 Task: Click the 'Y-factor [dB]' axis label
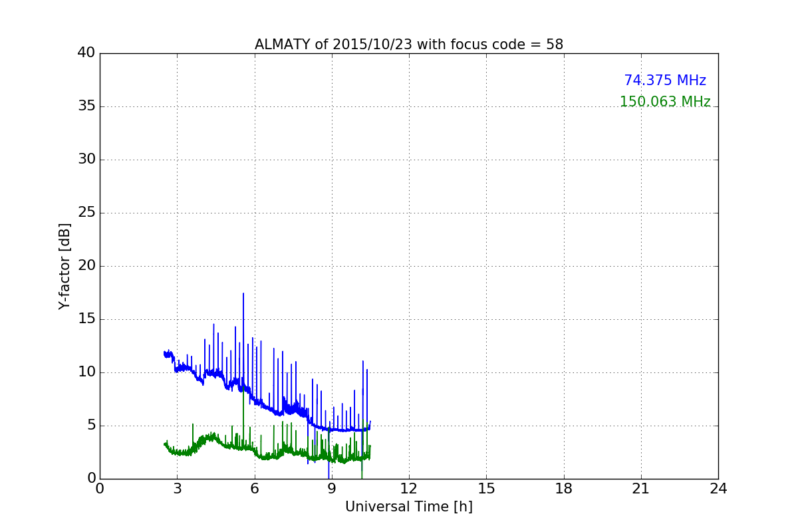(x=65, y=266)
